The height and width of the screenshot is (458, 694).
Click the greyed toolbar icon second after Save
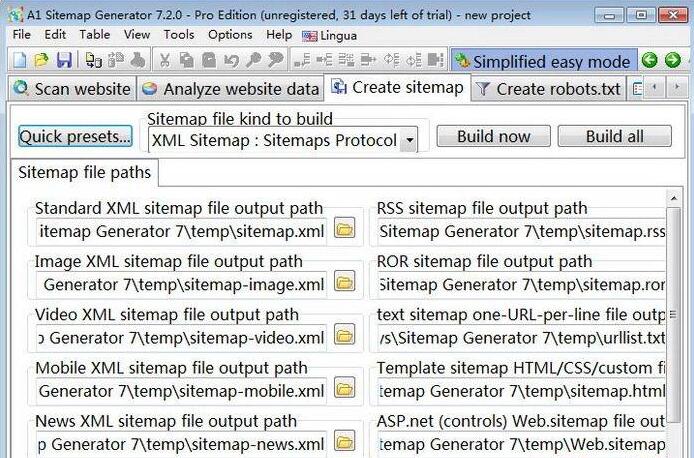pos(116,60)
